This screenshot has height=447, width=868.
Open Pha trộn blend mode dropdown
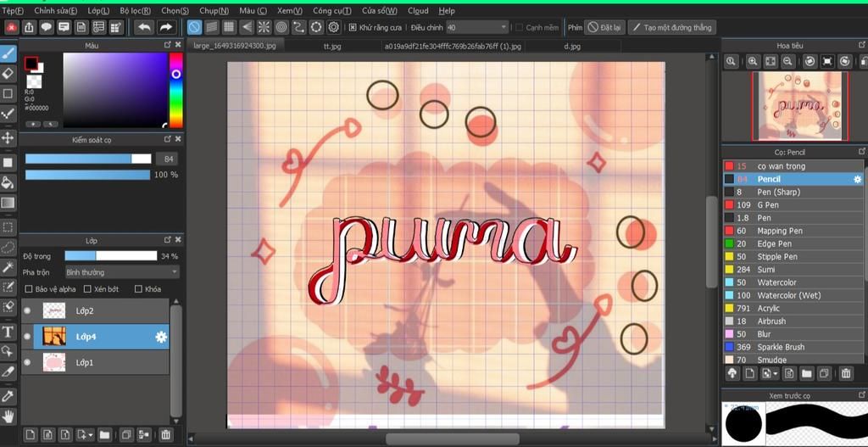[122, 272]
